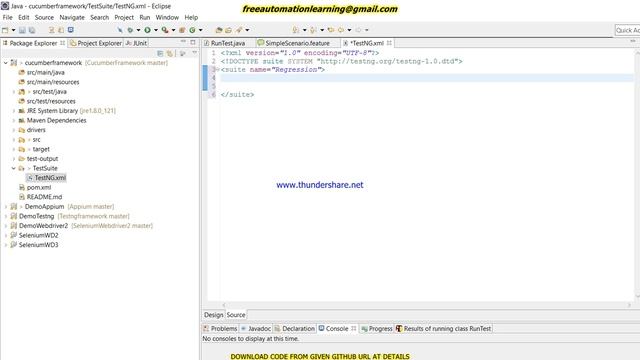
Task: Click the Save All toolbar icon
Action: pyautogui.click(x=31, y=30)
